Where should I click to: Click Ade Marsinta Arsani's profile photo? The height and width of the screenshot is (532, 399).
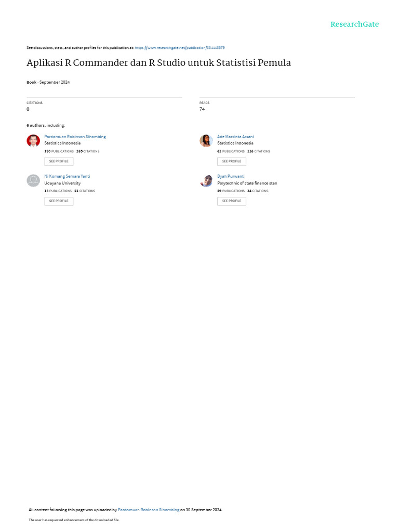point(206,140)
